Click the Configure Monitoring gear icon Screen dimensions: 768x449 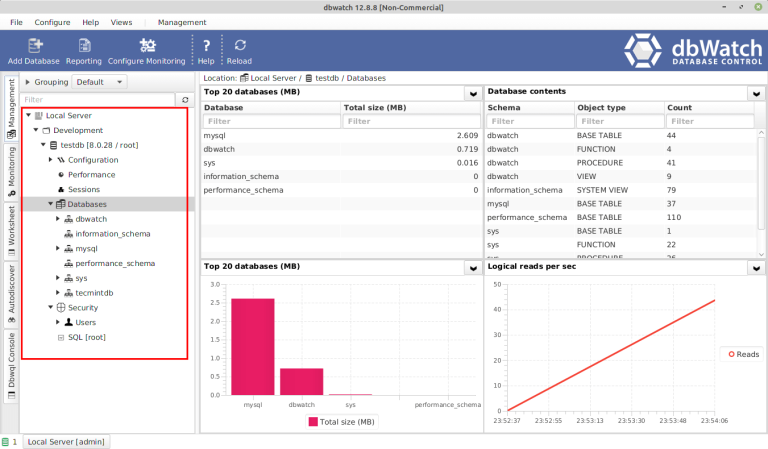[x=147, y=45]
